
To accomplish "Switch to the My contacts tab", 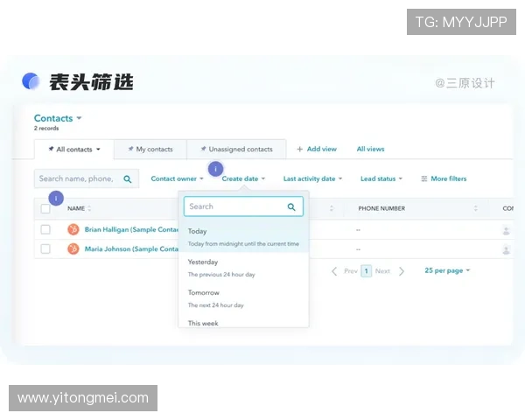I will coord(150,149).
